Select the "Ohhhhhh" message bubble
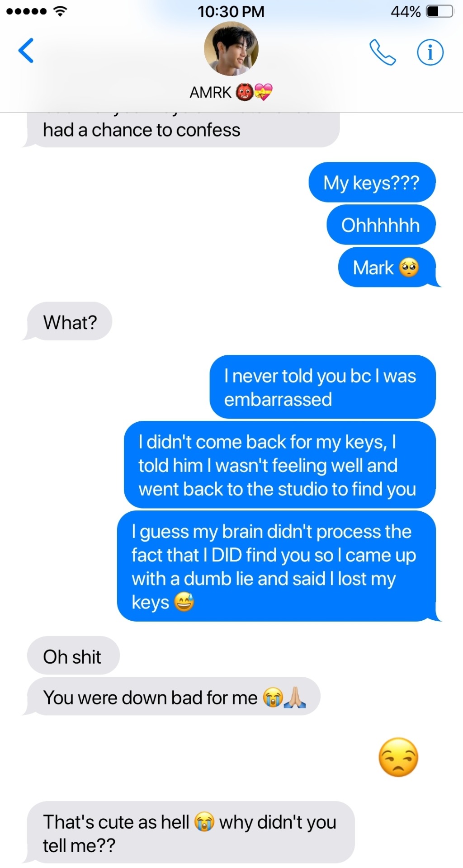 (381, 225)
